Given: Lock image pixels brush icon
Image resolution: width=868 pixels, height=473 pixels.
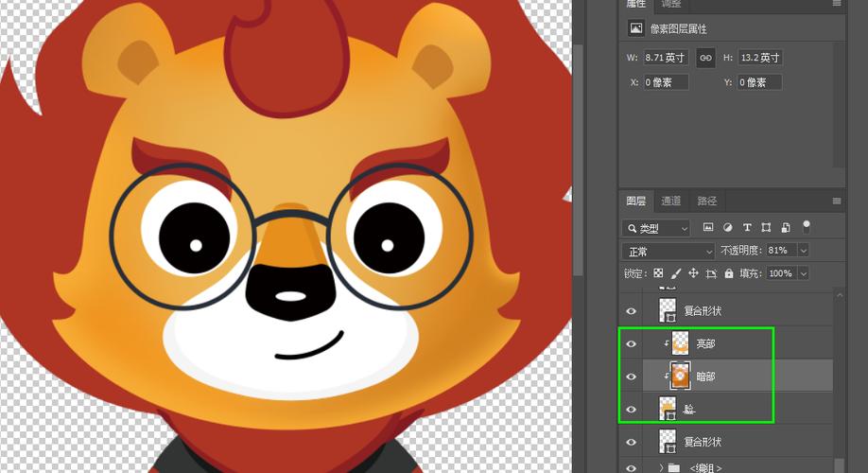Looking at the screenshot, I should pyautogui.click(x=675, y=273).
